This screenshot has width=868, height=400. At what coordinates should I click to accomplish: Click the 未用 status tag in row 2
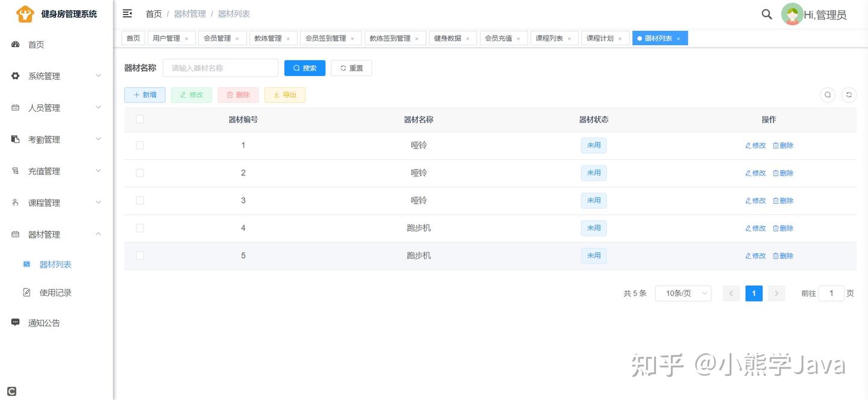point(594,173)
